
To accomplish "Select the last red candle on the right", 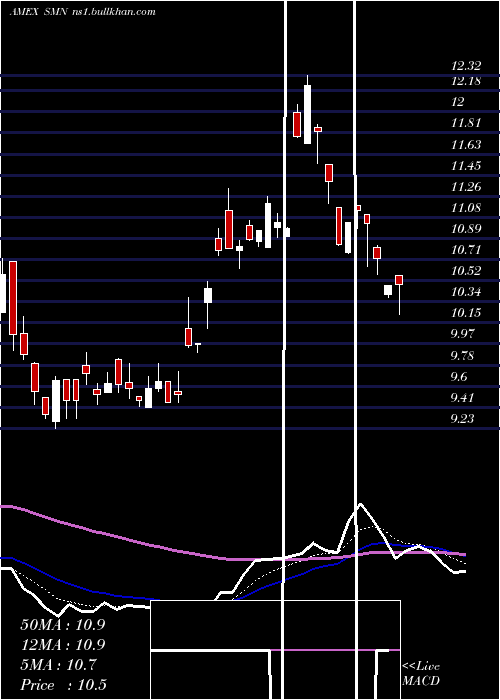I will pyautogui.click(x=399, y=280).
